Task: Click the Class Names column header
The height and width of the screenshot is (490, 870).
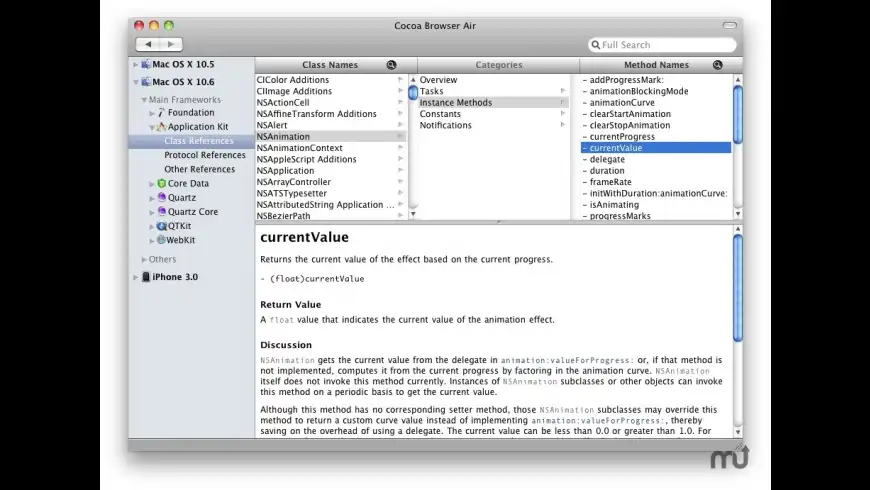Action: pyautogui.click(x=330, y=65)
